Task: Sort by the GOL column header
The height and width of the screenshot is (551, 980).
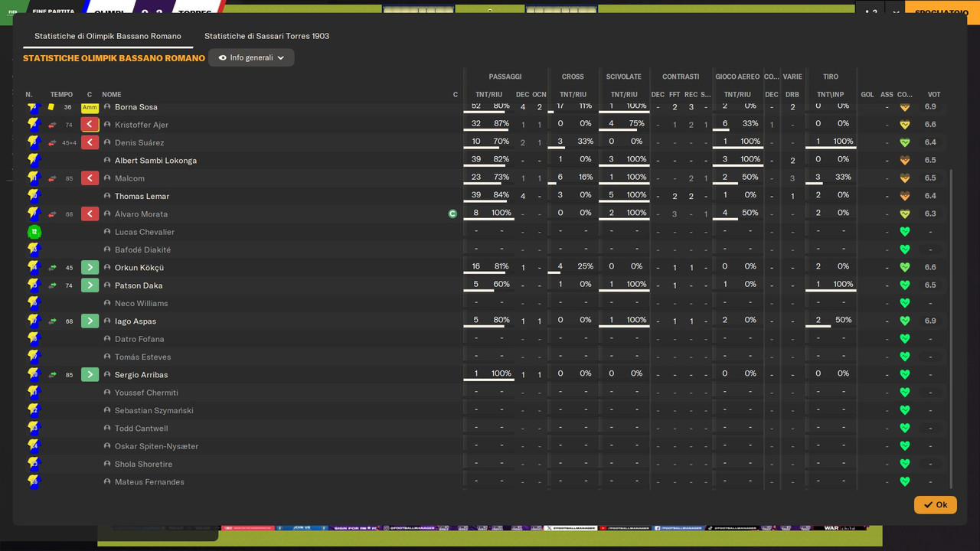Action: [867, 95]
